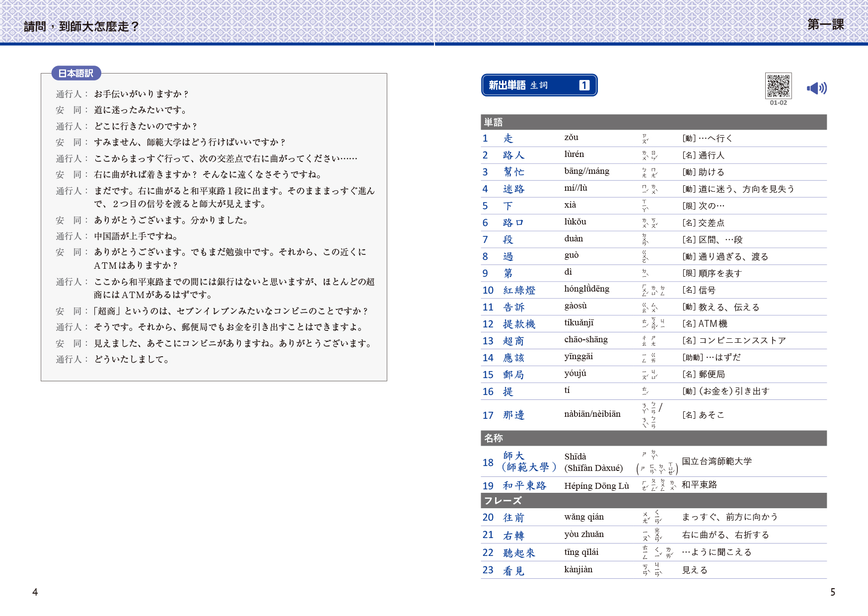
Task: Click vocabulary word 第 in row 9
Action: coord(508,274)
